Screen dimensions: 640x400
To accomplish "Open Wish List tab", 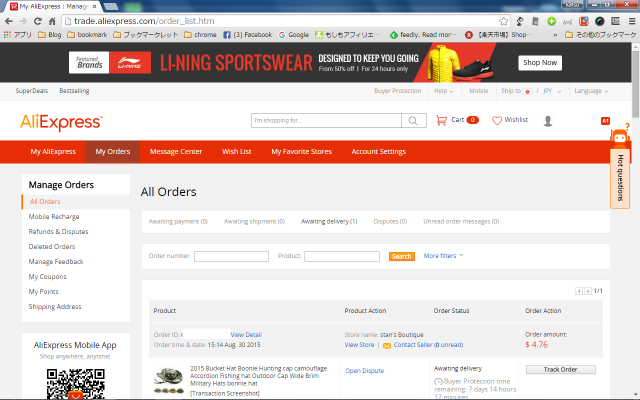I will pyautogui.click(x=236, y=152).
